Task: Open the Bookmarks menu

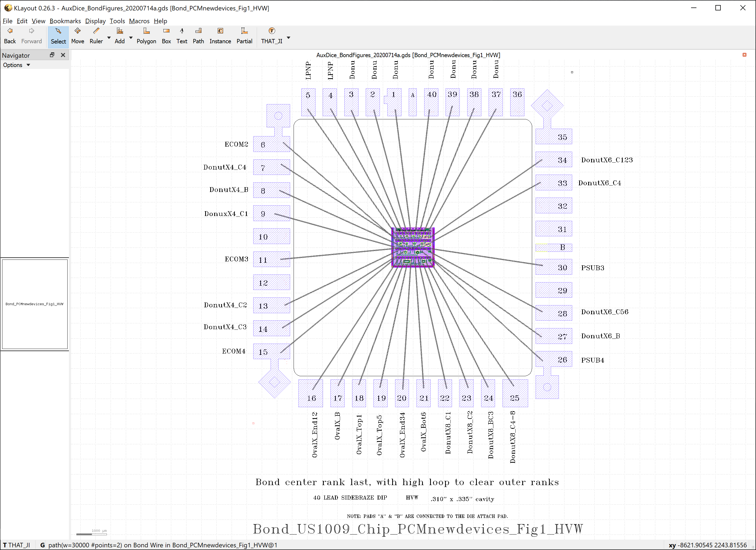Action: [x=65, y=21]
